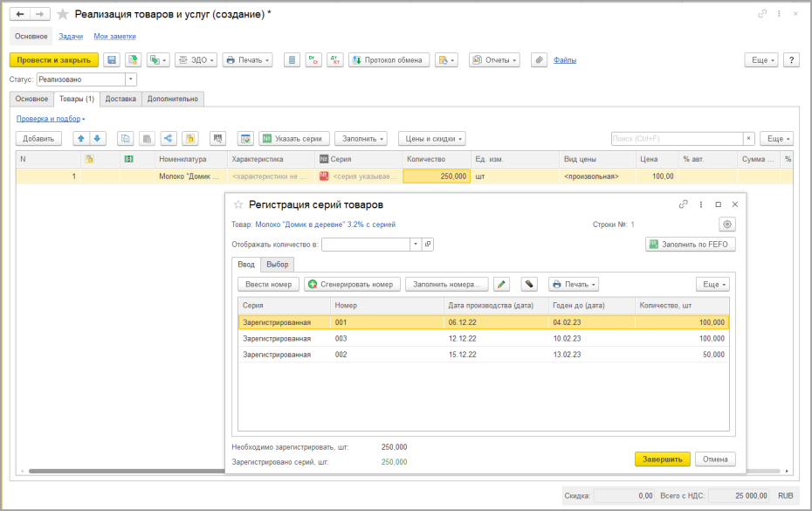This screenshot has width=812, height=511.
Task: Open the Отчеты dropdown
Action: tap(494, 60)
